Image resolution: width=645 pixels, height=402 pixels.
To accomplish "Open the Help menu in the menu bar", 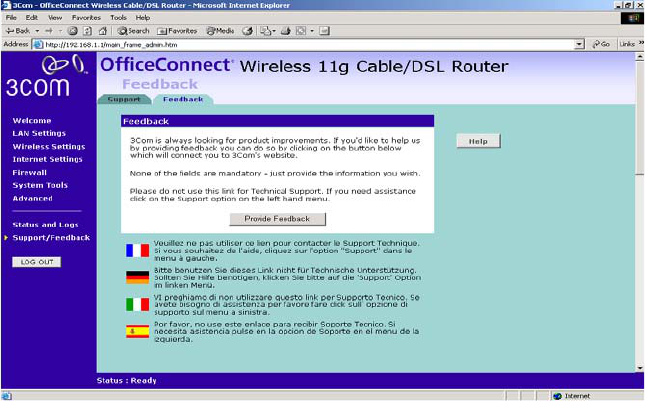I will 143,18.
